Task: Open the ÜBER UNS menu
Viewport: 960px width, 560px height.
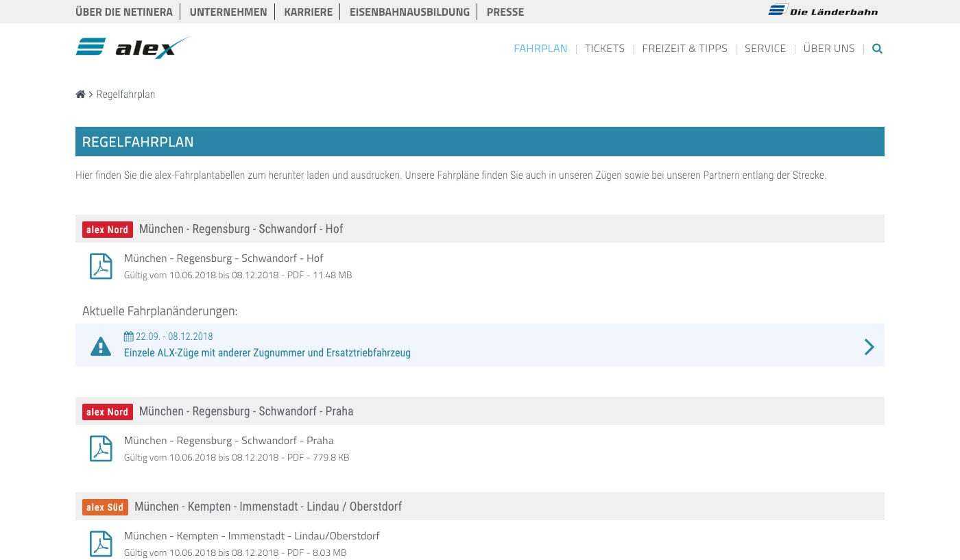Action: 829,49
